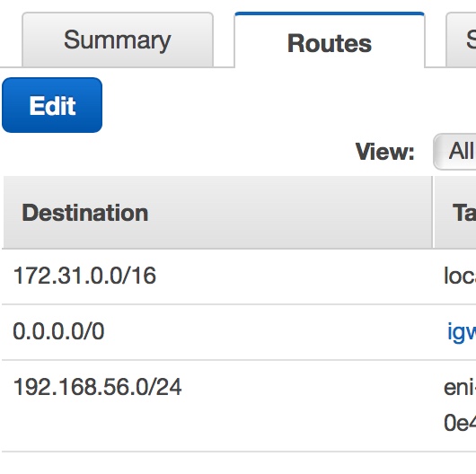Click empty cell space right of 192.168.56.0/24
476x474 pixels.
pyautogui.click(x=306, y=406)
